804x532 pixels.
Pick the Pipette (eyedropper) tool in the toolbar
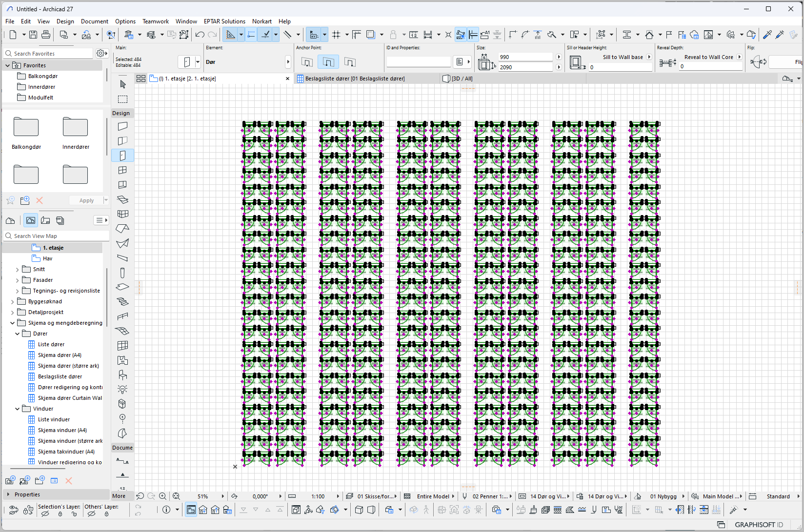[767, 35]
